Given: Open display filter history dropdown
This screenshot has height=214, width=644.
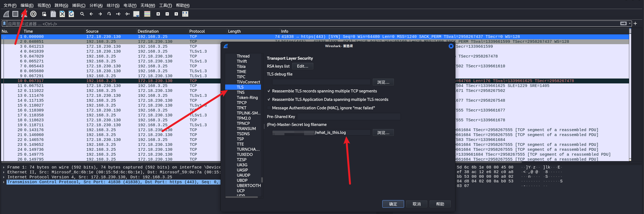Looking at the screenshot, I should (x=630, y=23).
